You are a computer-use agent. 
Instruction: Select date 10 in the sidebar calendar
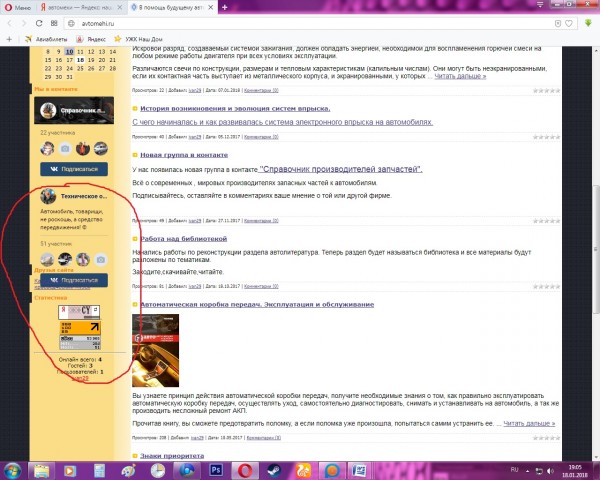point(69,52)
